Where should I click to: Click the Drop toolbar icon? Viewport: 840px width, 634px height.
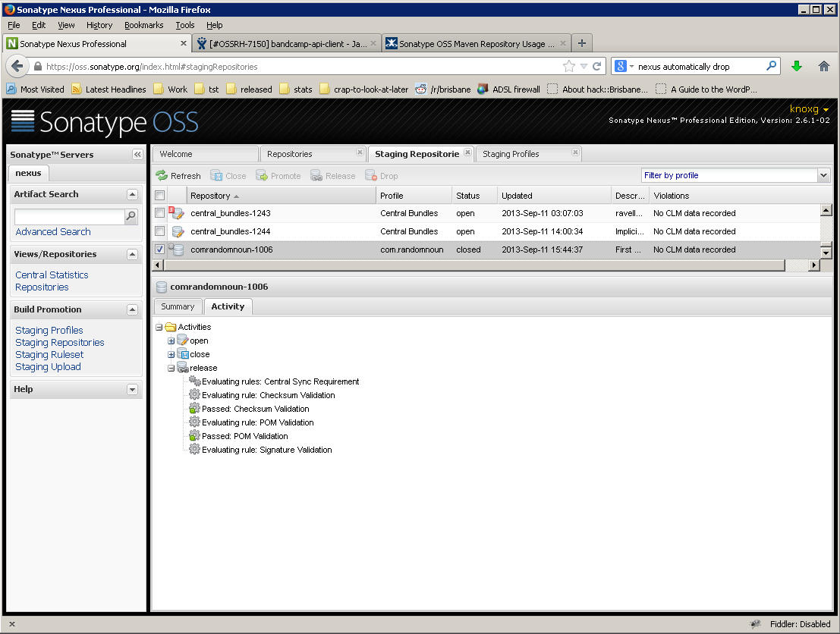(371, 176)
